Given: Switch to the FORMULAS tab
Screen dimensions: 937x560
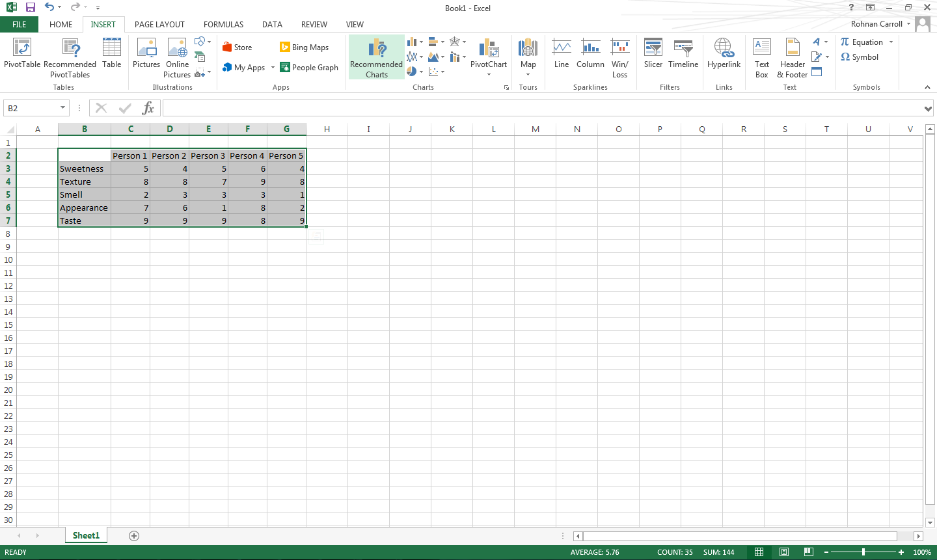Looking at the screenshot, I should (x=223, y=25).
